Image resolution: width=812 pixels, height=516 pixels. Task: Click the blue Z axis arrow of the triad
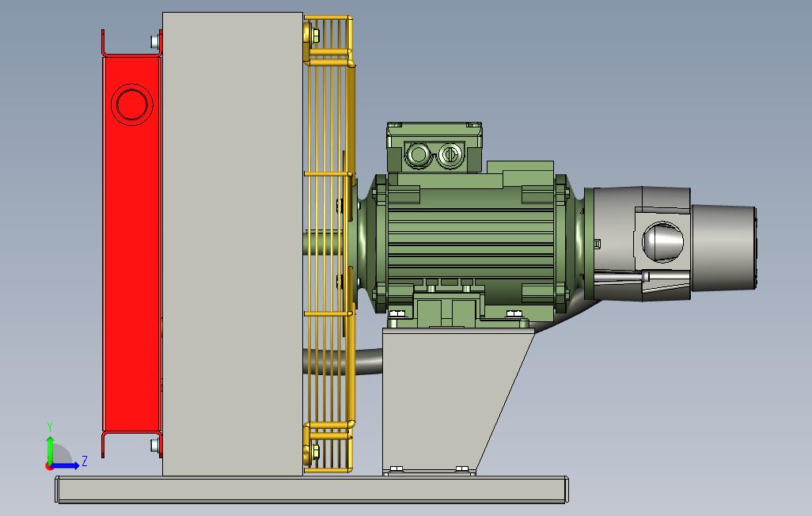(66, 466)
